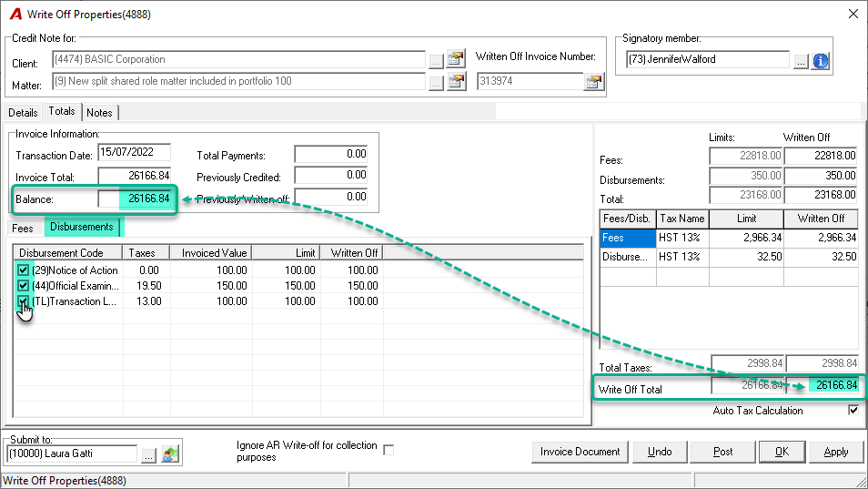Click the Invoiced Value column header
The width and height of the screenshot is (868, 489).
pyautogui.click(x=211, y=253)
